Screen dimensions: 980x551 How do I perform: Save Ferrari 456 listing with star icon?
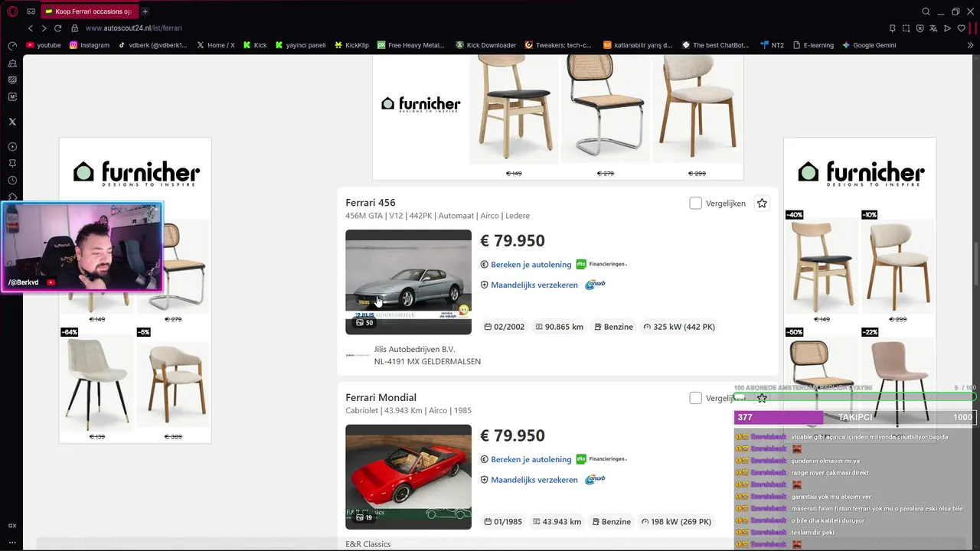[x=762, y=204]
